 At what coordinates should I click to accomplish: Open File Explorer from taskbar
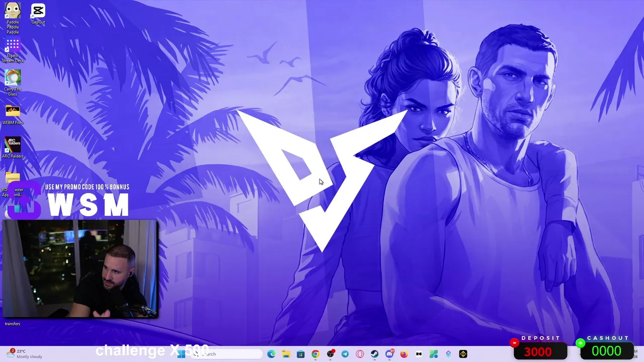pyautogui.click(x=286, y=354)
